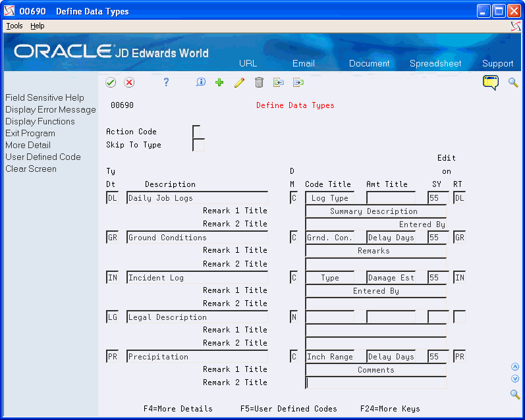Click the top-right magnifying glass icon
The height and width of the screenshot is (420, 525).
[x=513, y=82]
